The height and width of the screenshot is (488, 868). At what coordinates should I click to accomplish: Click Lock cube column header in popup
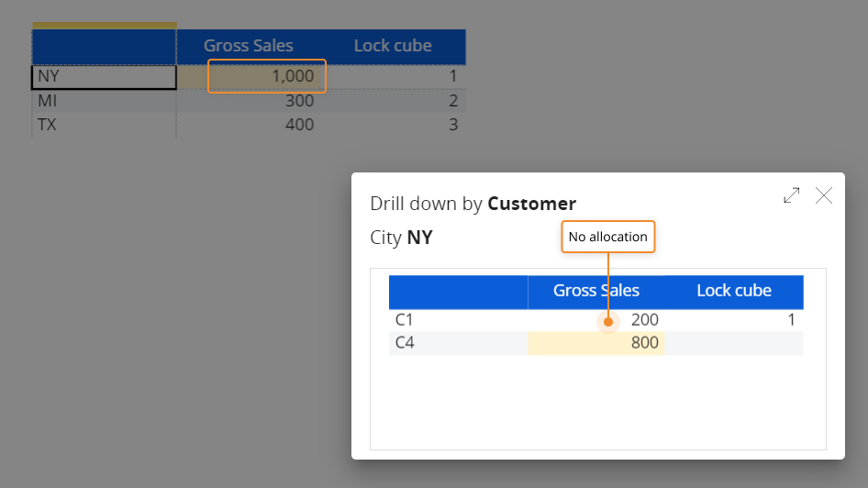734,291
